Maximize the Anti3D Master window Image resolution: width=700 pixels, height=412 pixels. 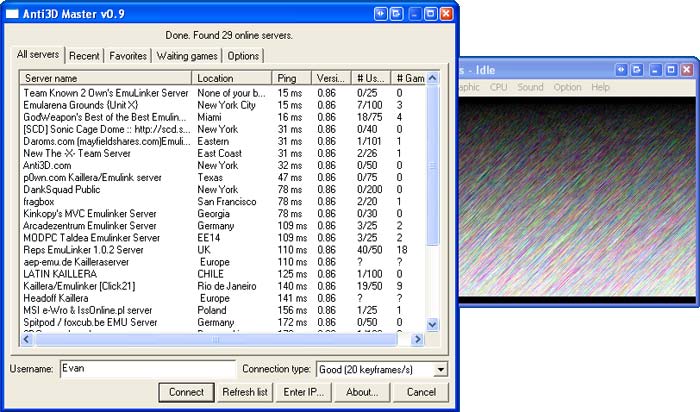(430, 14)
